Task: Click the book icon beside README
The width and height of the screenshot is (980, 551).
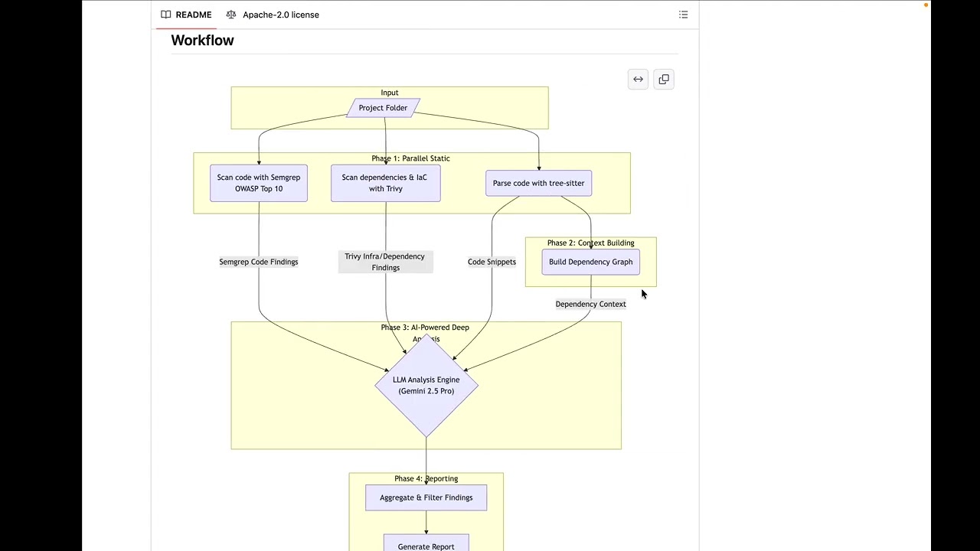Action: [166, 15]
